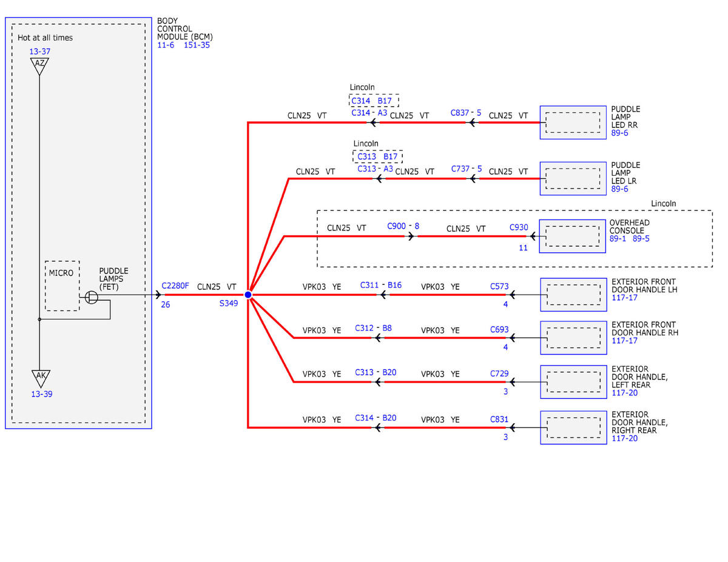This screenshot has height=562, width=728.
Task: Open the Lincoln C313 B17 connector box
Action: coord(377,156)
